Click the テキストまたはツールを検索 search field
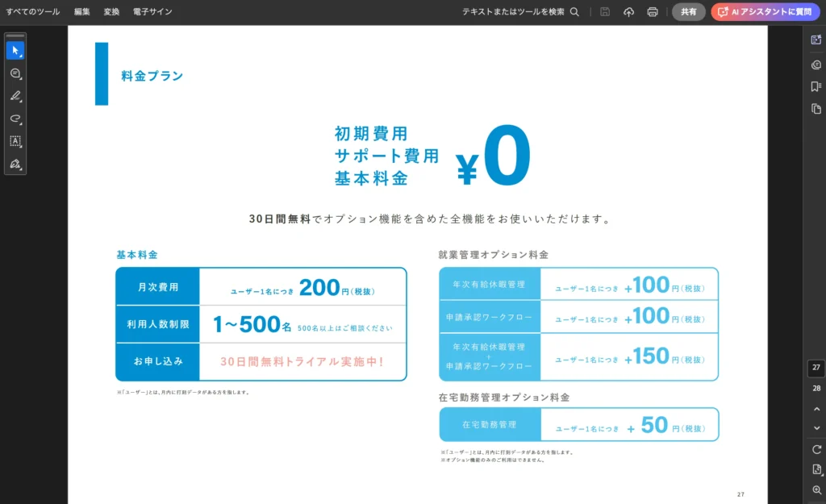 tap(520, 12)
